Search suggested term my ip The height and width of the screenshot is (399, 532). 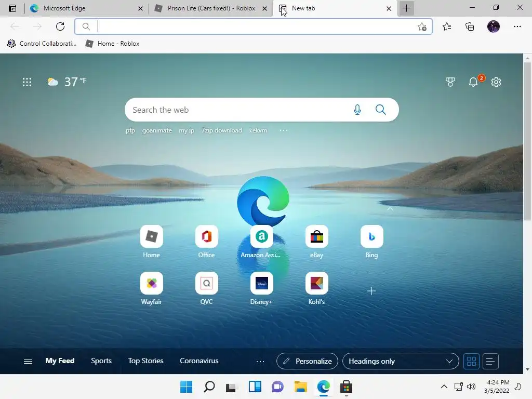pyautogui.click(x=187, y=130)
